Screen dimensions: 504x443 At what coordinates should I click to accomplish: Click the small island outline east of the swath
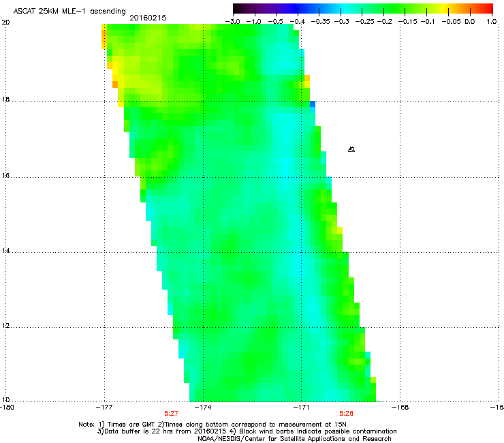pos(351,149)
